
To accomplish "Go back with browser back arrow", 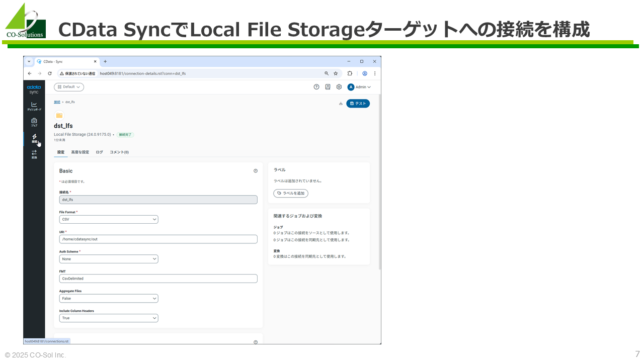I will click(x=30, y=73).
